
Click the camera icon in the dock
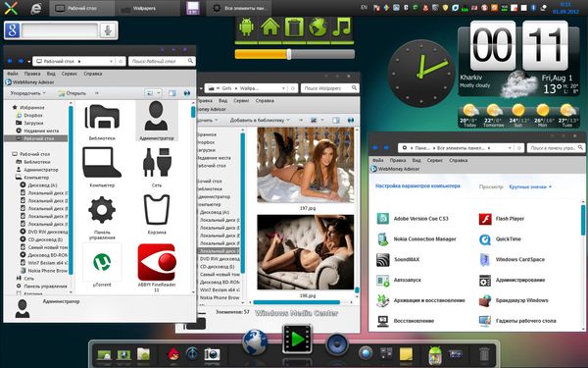click(212, 354)
